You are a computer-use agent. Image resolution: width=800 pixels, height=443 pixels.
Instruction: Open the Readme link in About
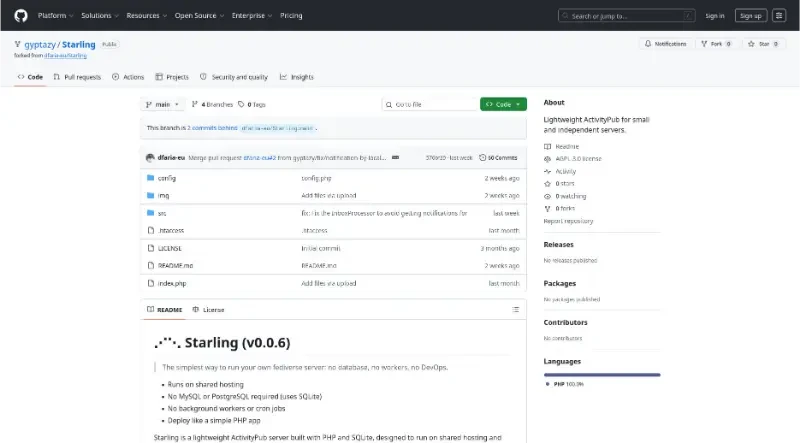pyautogui.click(x=561, y=146)
